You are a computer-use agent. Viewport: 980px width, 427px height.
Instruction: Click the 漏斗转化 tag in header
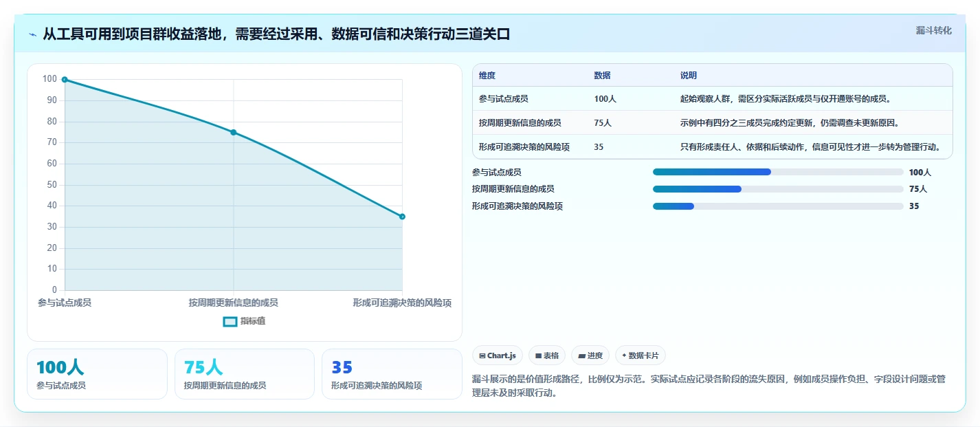pos(934,30)
